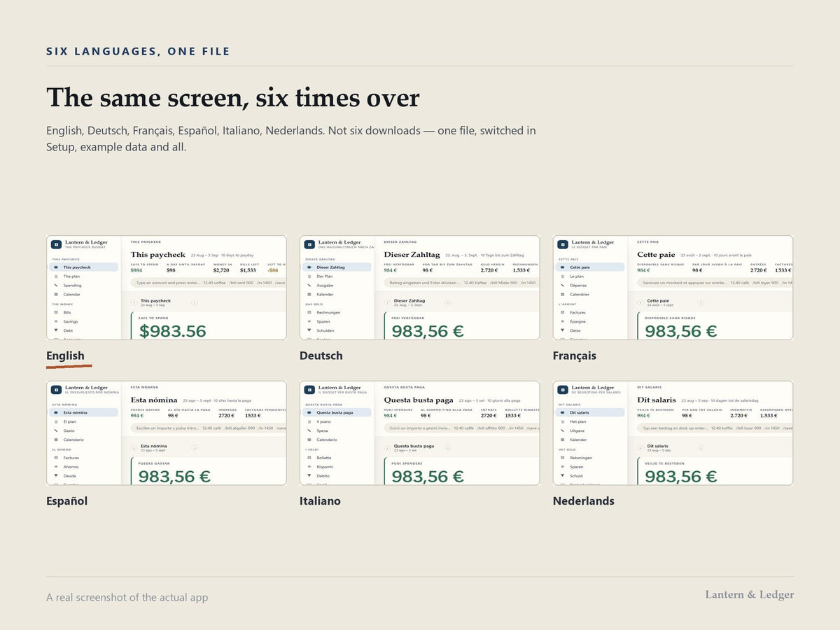Click previous-period arrow beside 'Dieser Zahltag' date range

click(388, 302)
